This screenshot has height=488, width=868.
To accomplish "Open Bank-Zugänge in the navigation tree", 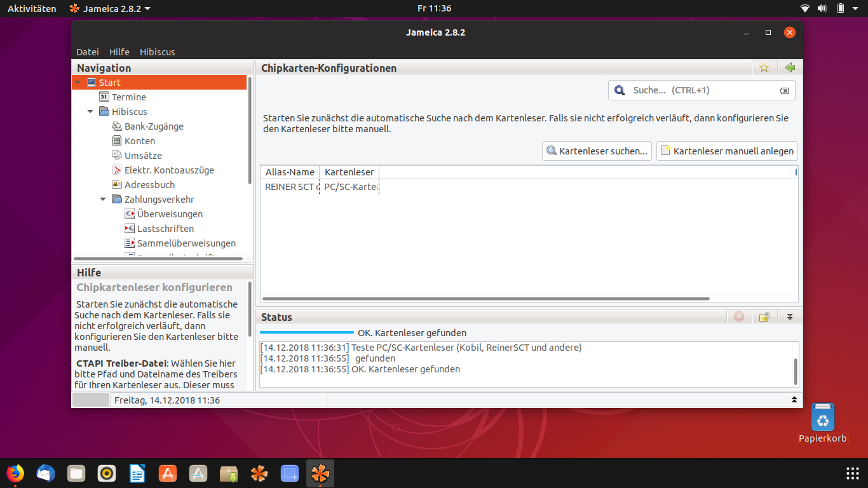I will pos(154,126).
